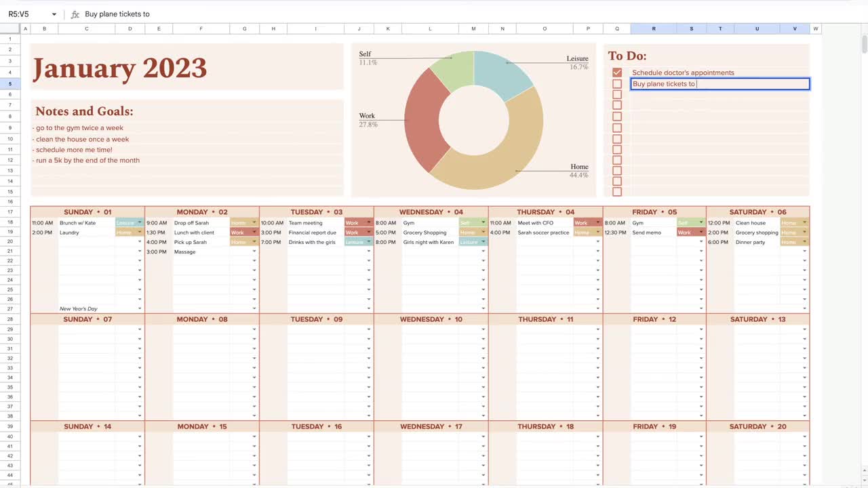Click '- run a 5k by the end of the month'
This screenshot has width=868, height=488.
[86, 161]
